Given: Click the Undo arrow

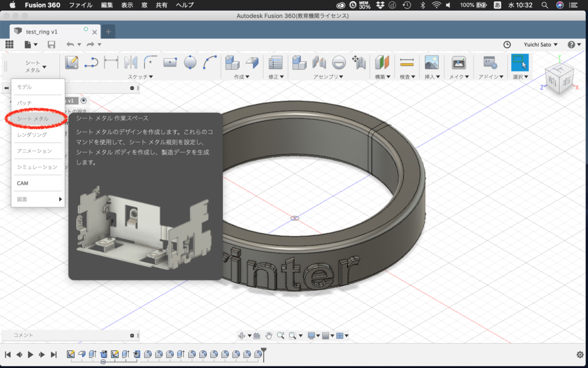Looking at the screenshot, I should pos(70,44).
